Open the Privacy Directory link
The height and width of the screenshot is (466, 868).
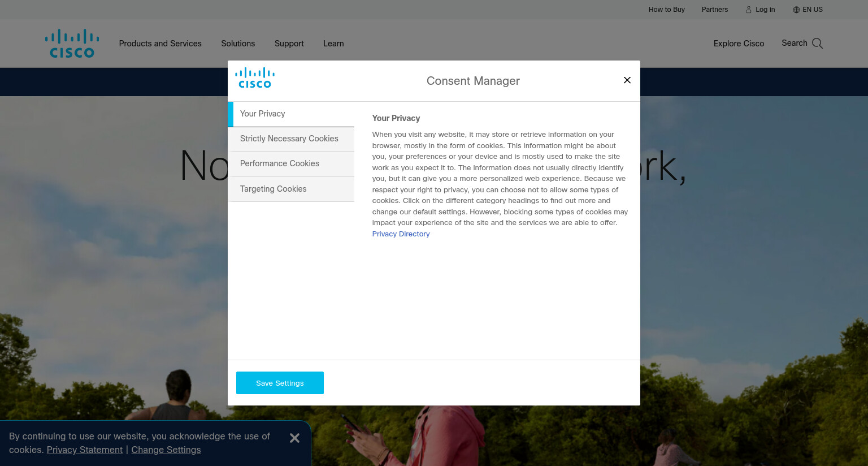(x=401, y=234)
